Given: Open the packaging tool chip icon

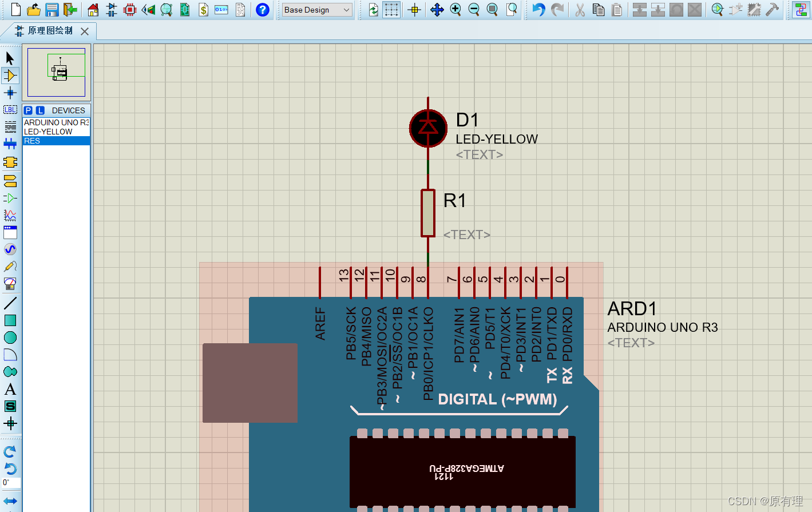Looking at the screenshot, I should pos(754,10).
